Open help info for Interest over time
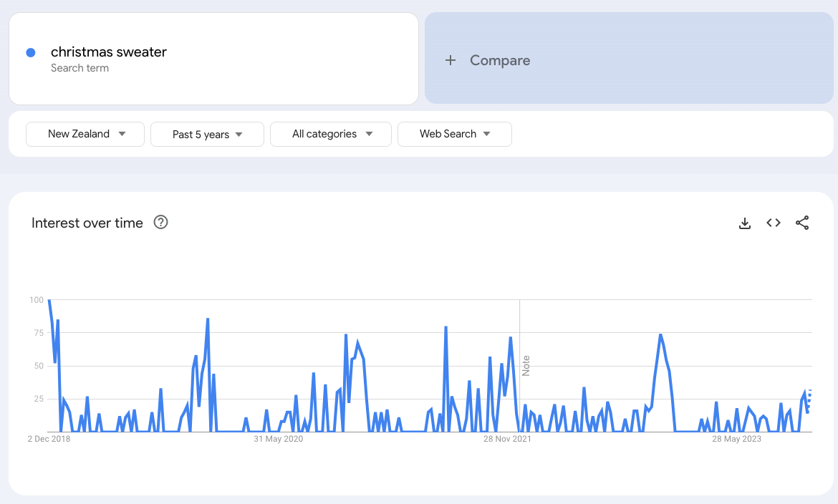 160,222
